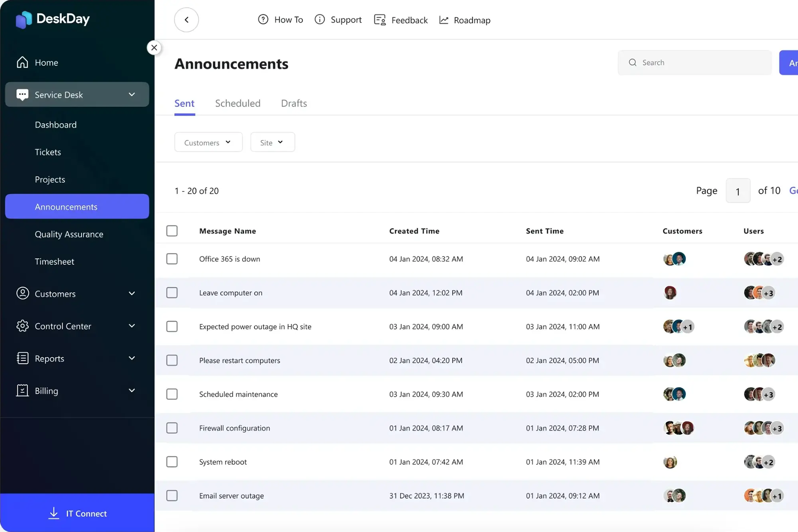Screen dimensions: 798x532
Task: Click the Customers person icon in sidebar
Action: [23, 293]
